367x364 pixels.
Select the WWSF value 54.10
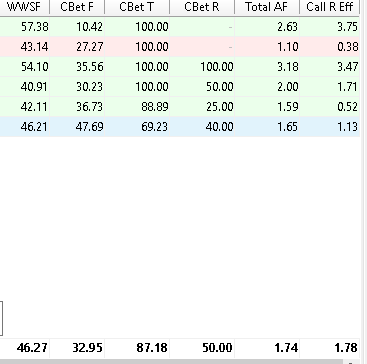[x=35, y=67]
